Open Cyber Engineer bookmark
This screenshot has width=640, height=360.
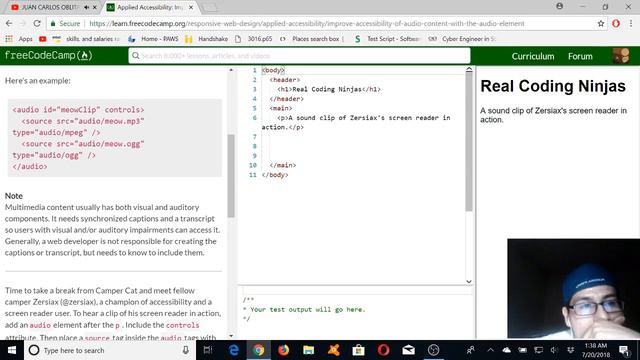tap(462, 39)
